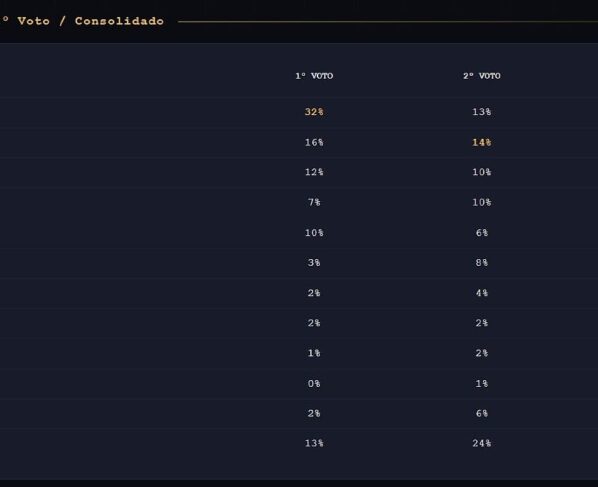Screen dimensions: 598x487
Task: Select the 4% value in 2° VOTO
Action: coord(482,293)
